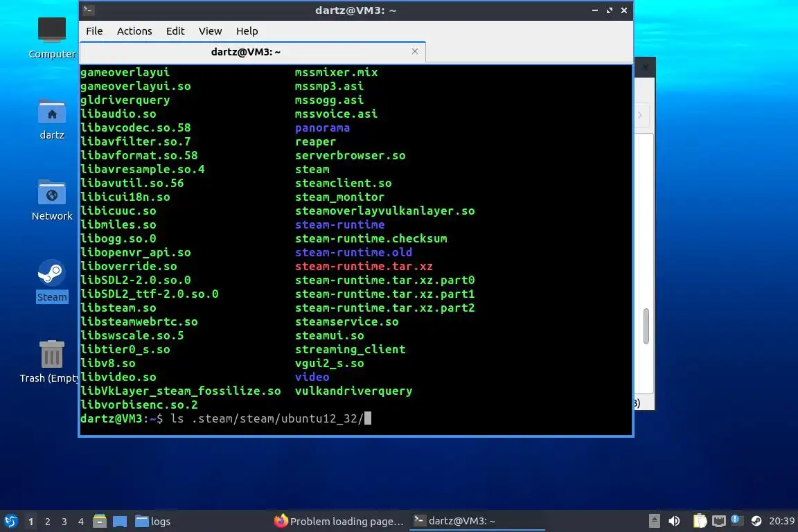Click the streaming_client filename
798x532 pixels.
[350, 350]
